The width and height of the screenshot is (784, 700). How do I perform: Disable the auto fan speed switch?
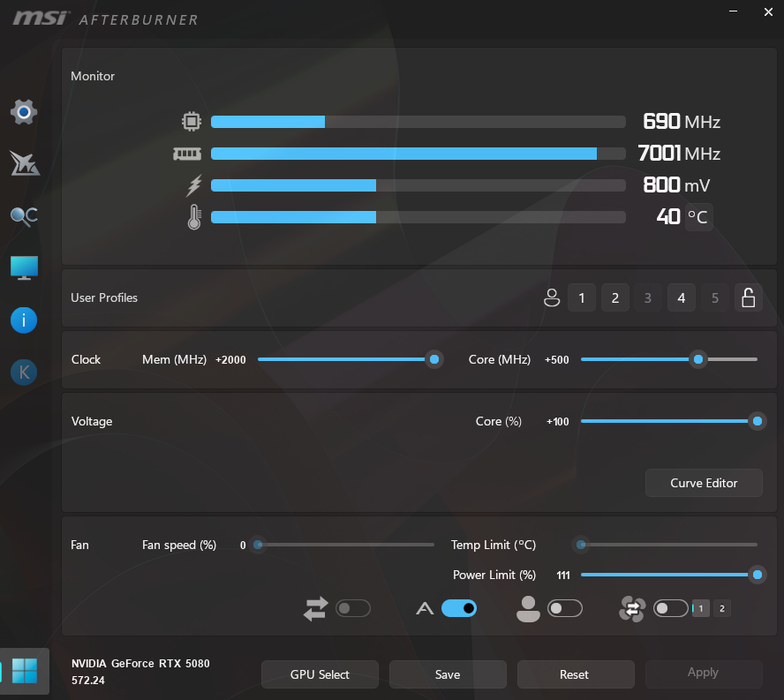tap(459, 608)
